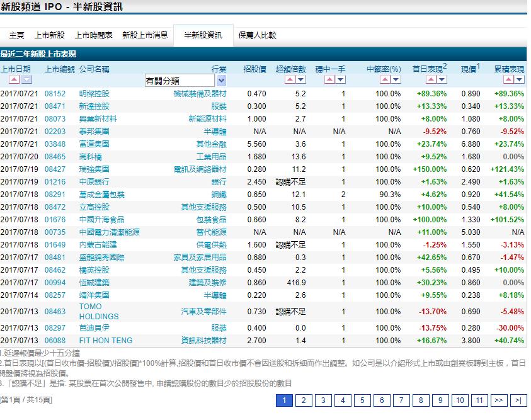Open 中國升海食品 company link

pyautogui.click(x=102, y=220)
